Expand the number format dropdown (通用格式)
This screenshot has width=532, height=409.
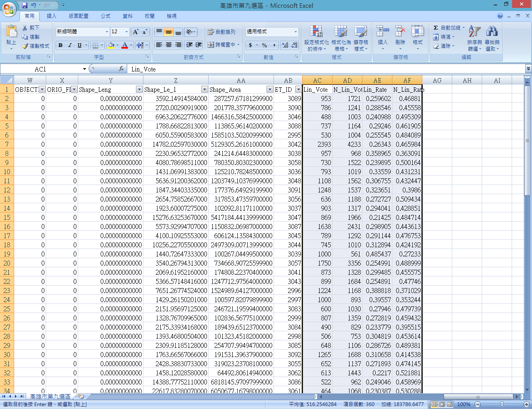296,32
